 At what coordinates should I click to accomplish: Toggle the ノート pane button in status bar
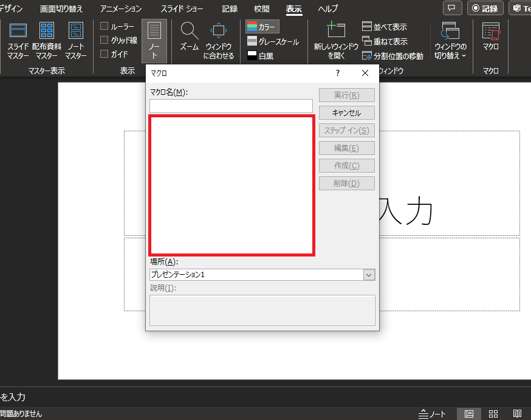[x=433, y=412]
